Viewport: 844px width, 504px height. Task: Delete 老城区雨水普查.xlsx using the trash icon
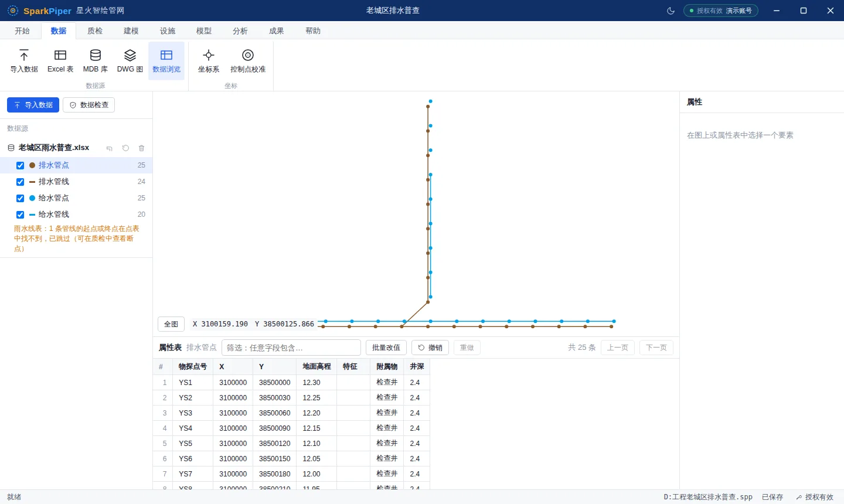point(141,148)
